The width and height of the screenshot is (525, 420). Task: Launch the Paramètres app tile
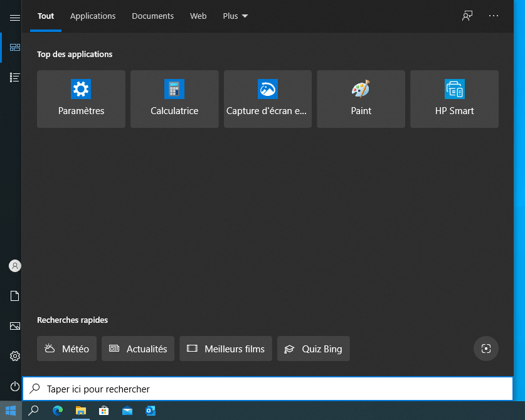click(x=81, y=98)
